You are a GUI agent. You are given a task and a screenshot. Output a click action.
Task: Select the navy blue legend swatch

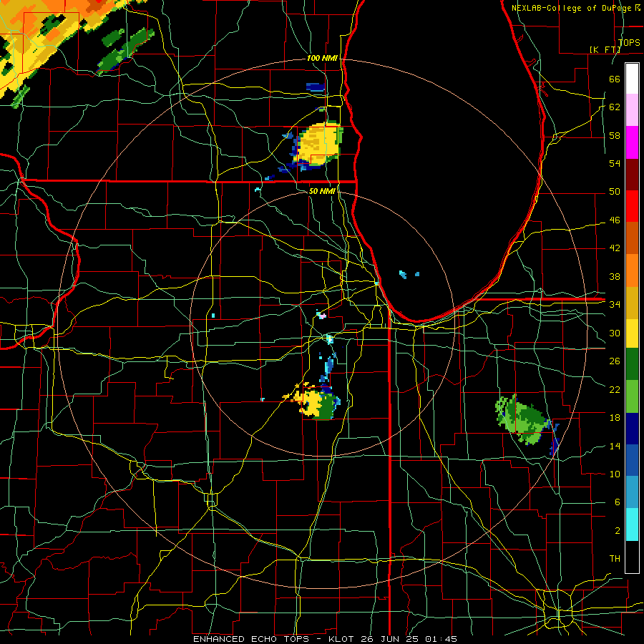(x=632, y=429)
